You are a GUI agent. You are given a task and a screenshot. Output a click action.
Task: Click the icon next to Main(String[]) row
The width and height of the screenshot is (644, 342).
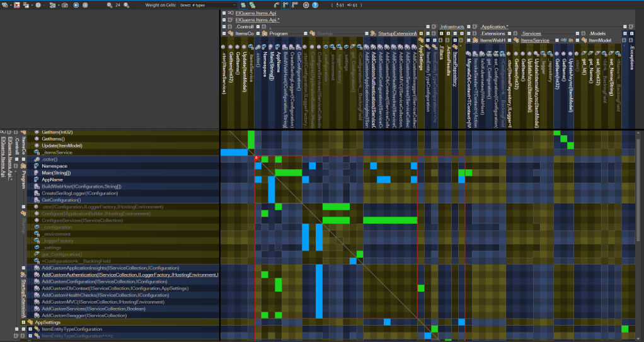click(x=37, y=173)
